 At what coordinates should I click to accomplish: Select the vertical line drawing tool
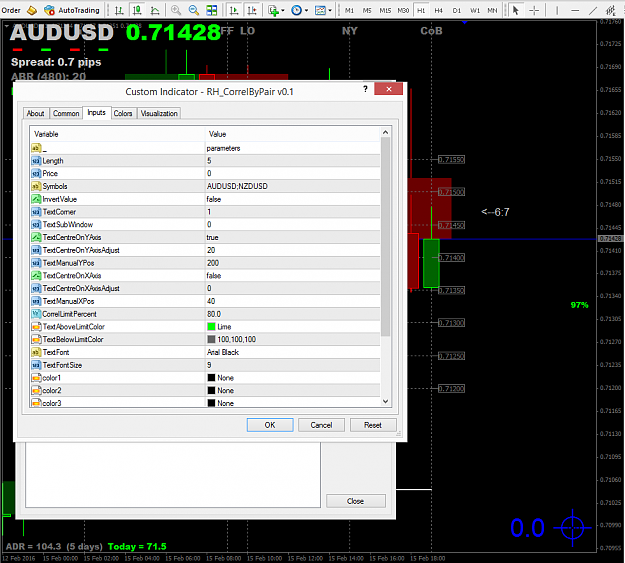pyautogui.click(x=557, y=10)
